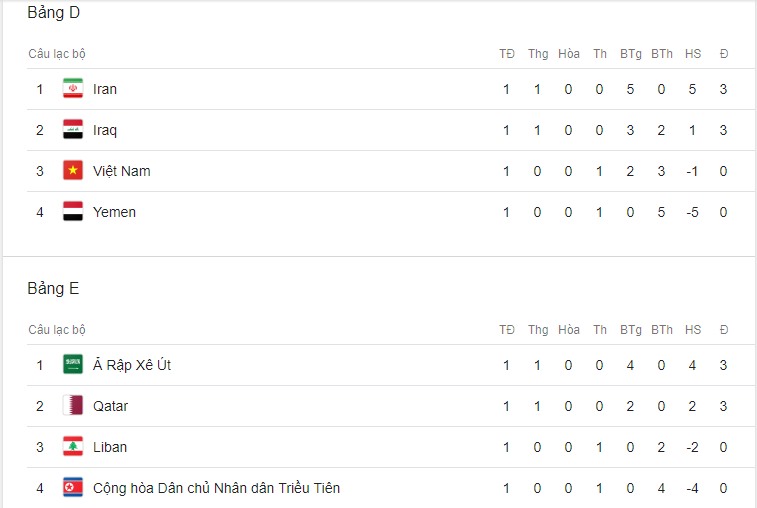Screen dimensions: 757x508
Task: Click the Bảng D group heading
Action: 54,13
